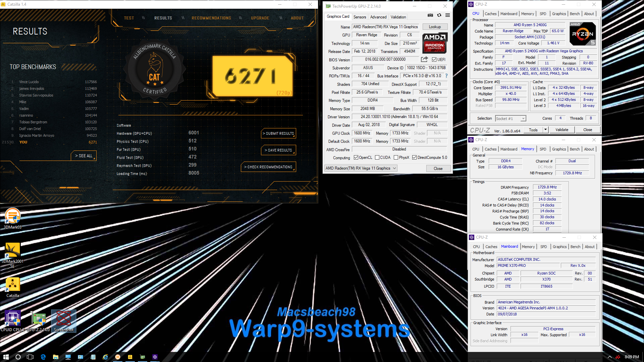This screenshot has height=362, width=644.
Task: Open File Explorer from the taskbar
Action: (55, 357)
